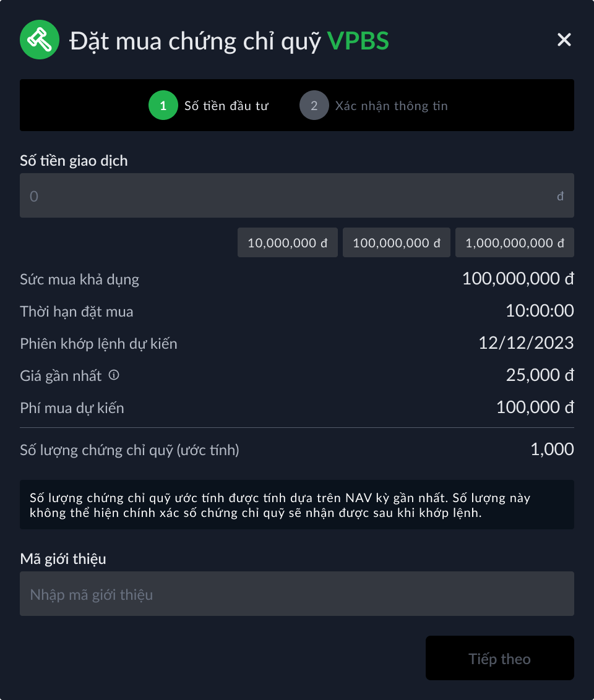Click the 10:00:00 subscription deadline value
This screenshot has height=700, width=594.
coord(540,311)
